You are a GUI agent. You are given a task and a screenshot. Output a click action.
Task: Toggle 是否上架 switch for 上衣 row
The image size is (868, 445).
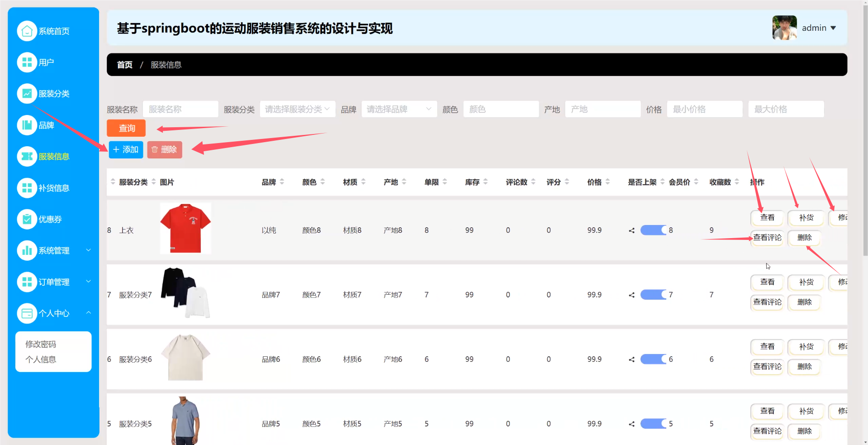pos(653,230)
